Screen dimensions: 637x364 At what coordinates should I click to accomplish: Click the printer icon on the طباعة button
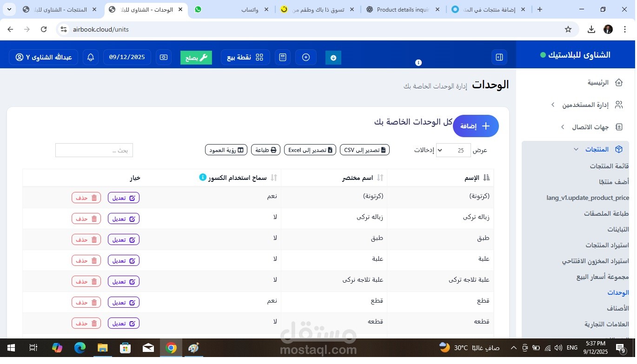pos(273,150)
